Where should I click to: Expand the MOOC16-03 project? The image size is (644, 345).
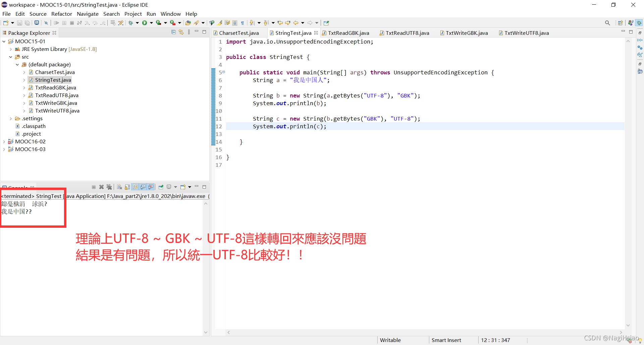tap(4, 149)
